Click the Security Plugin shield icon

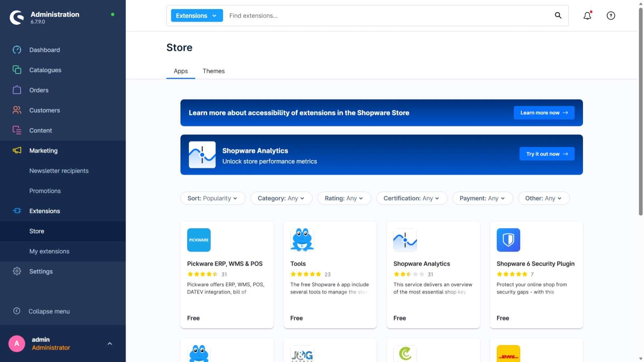pyautogui.click(x=508, y=240)
